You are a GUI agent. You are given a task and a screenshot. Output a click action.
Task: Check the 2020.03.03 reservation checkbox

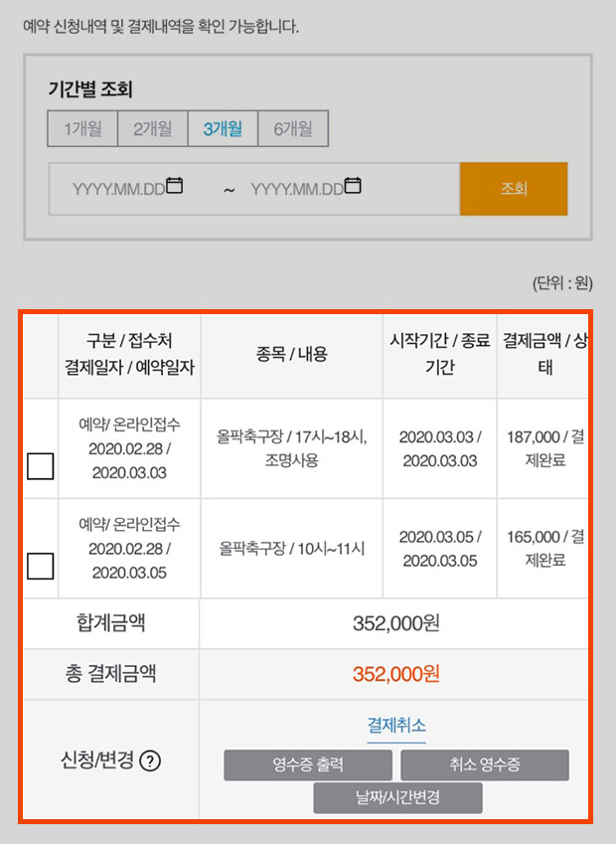41,466
